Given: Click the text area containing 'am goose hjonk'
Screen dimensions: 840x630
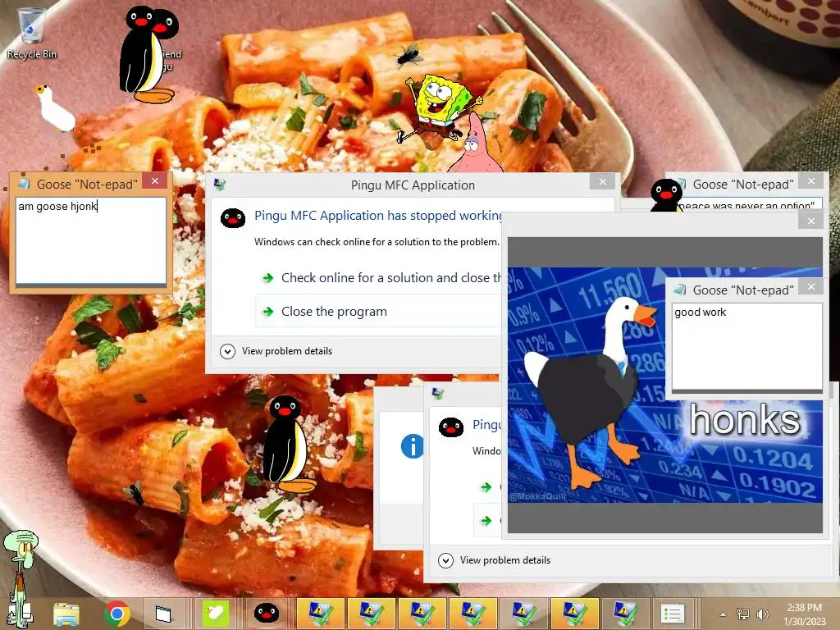Looking at the screenshot, I should point(91,240).
